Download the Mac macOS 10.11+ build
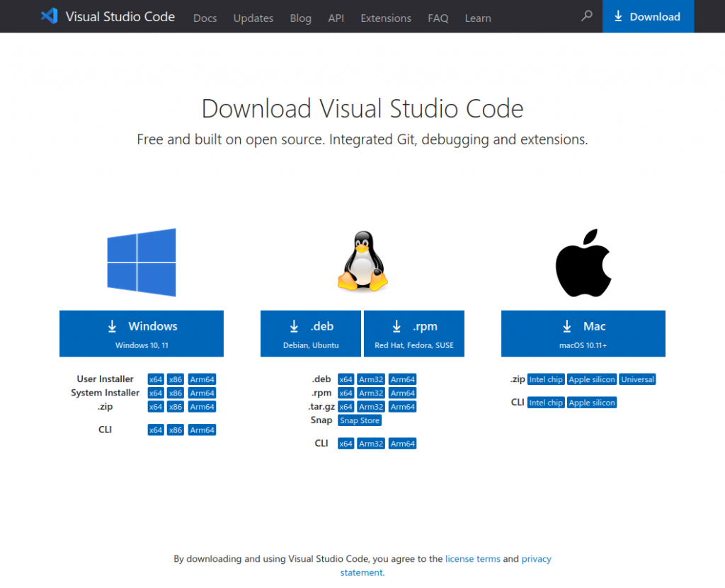Image resolution: width=725 pixels, height=588 pixels. (x=583, y=333)
